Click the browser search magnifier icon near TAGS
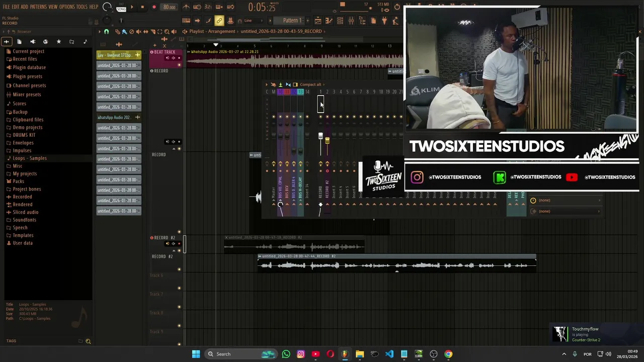This screenshot has width=644, height=362. (88, 341)
